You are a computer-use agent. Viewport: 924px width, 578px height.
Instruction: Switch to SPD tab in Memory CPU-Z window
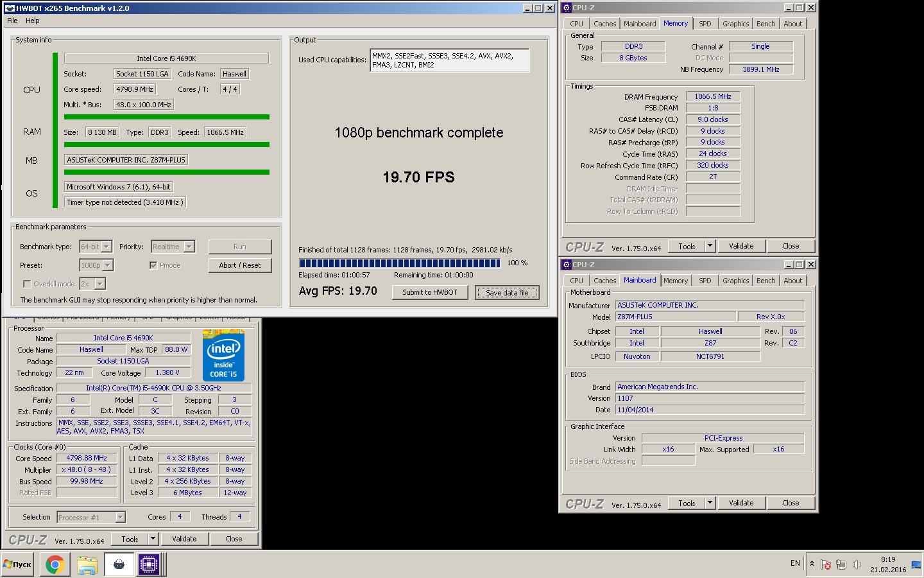[x=705, y=24]
